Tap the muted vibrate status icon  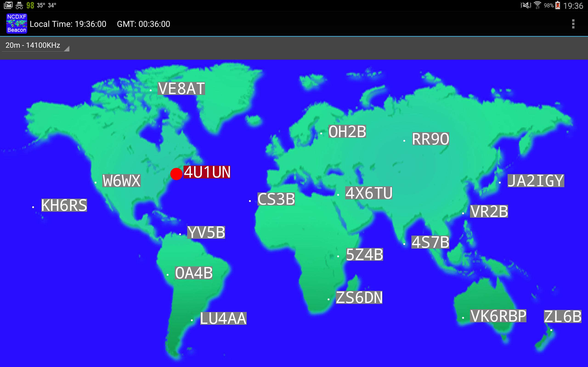526,5
